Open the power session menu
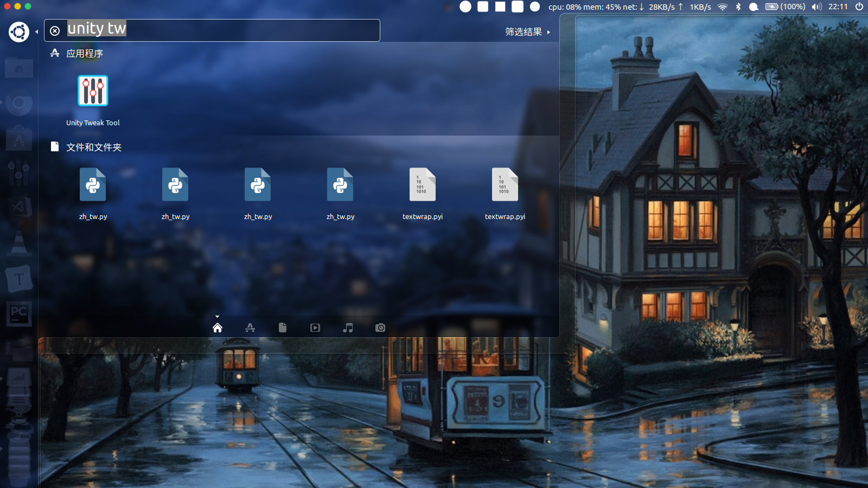Image resolution: width=868 pixels, height=488 pixels. click(859, 7)
